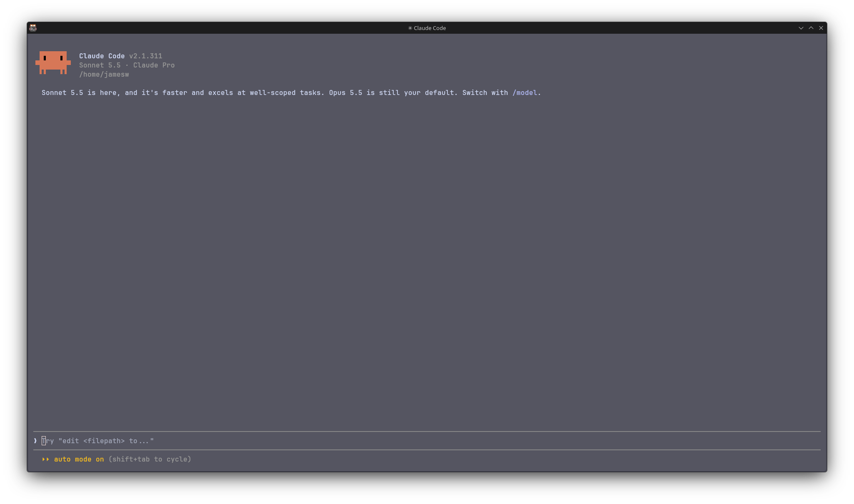
Task: Click the Sonnet 5.5 · Claude Pro label
Action: click(127, 65)
